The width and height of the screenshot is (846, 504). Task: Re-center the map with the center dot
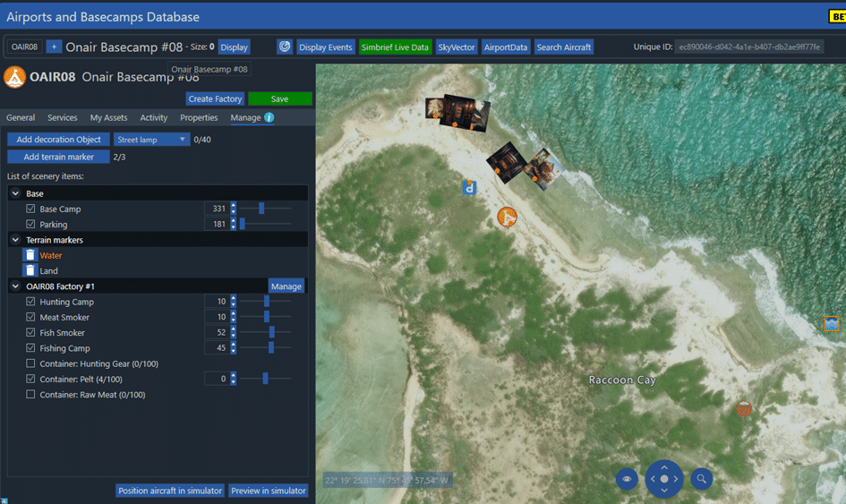point(664,479)
